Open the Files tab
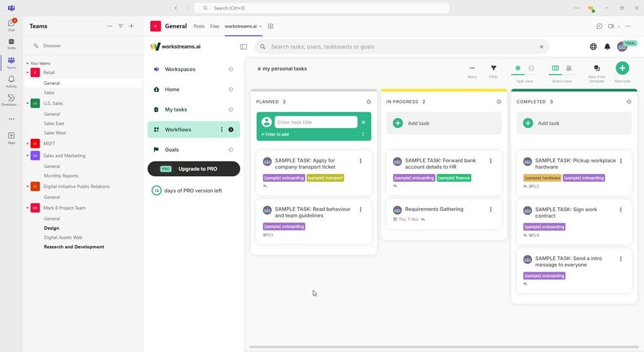644x352 pixels. coord(215,26)
